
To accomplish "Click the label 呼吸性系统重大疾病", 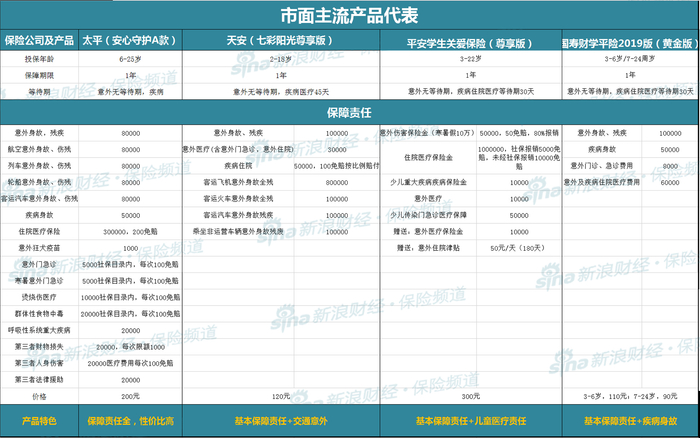I will pyautogui.click(x=39, y=331).
